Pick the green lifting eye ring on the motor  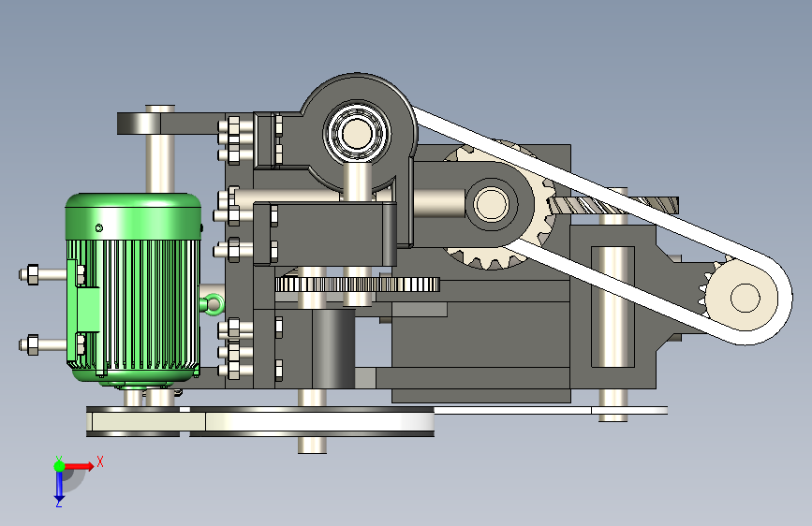pos(214,304)
